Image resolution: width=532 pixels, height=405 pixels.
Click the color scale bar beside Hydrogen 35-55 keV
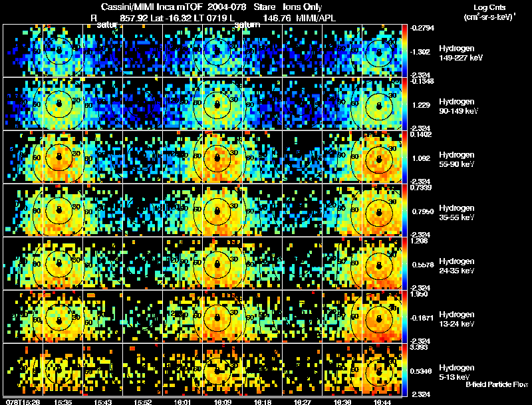(x=404, y=210)
